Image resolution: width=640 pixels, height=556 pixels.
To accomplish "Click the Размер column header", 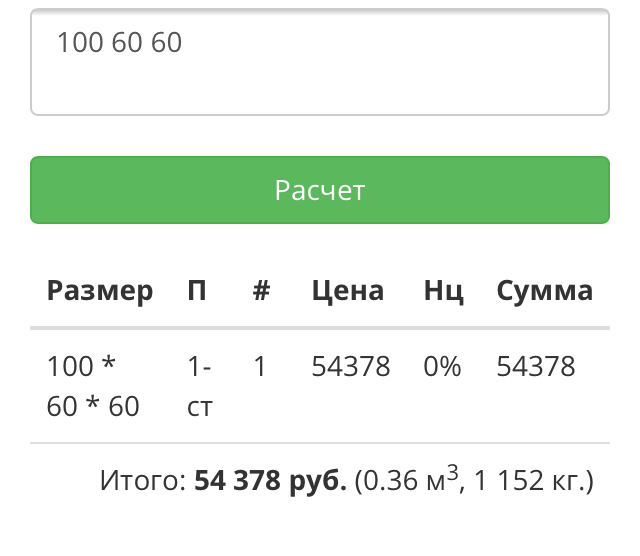I will [100, 291].
